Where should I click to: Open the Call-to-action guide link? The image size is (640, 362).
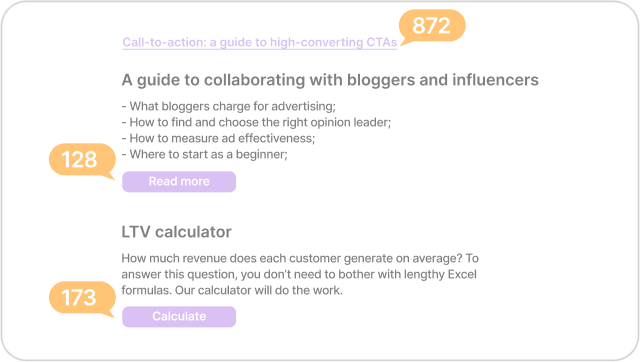point(260,42)
